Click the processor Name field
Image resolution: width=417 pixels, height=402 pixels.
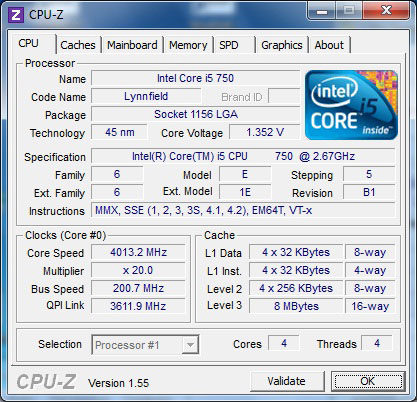(x=196, y=78)
